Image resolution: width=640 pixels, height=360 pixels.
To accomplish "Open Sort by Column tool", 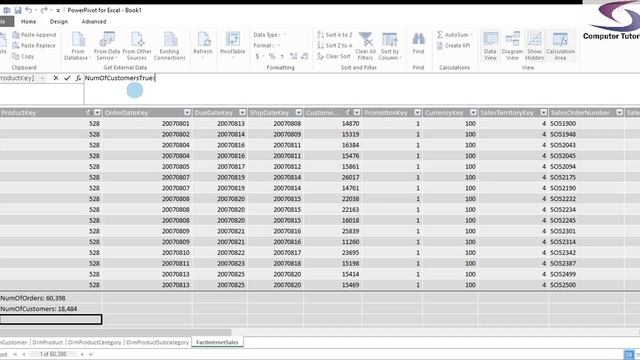I will click(x=390, y=46).
